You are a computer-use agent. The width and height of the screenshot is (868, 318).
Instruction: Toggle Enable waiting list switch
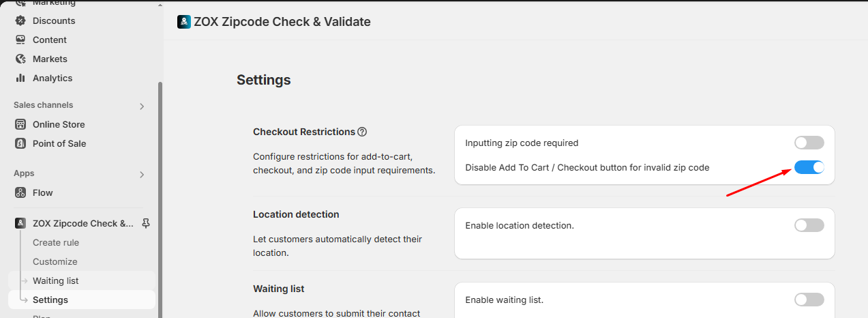point(809,300)
